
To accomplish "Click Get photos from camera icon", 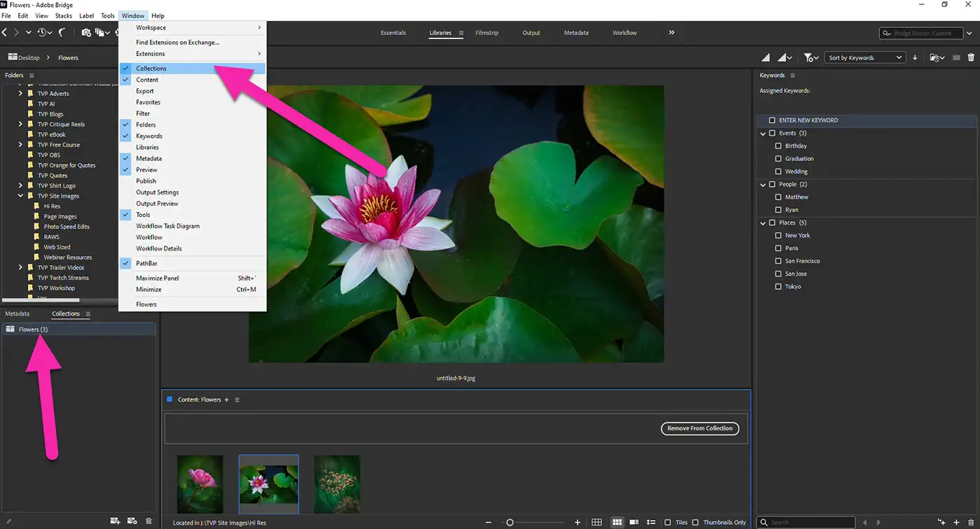I will [x=86, y=32].
